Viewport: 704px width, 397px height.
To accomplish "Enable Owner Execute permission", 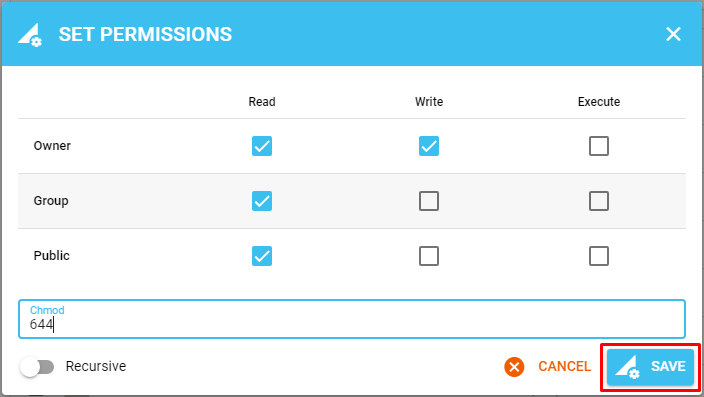I will coord(598,146).
